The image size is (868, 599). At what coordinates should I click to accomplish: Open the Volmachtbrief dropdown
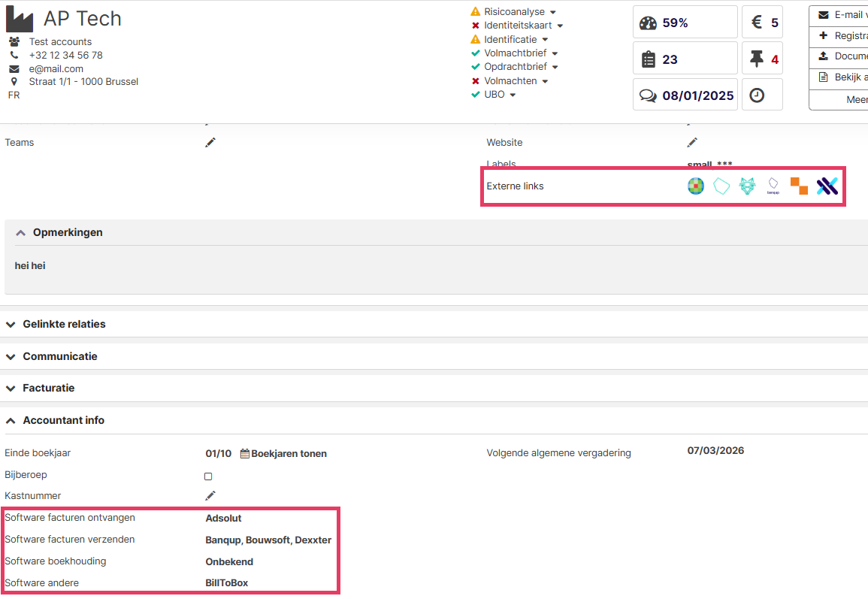pos(555,53)
